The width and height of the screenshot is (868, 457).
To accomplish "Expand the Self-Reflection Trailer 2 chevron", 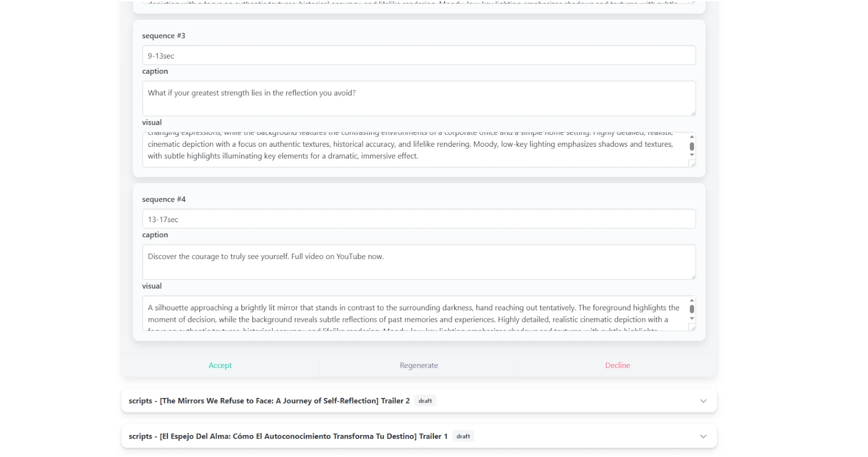I will (x=703, y=401).
